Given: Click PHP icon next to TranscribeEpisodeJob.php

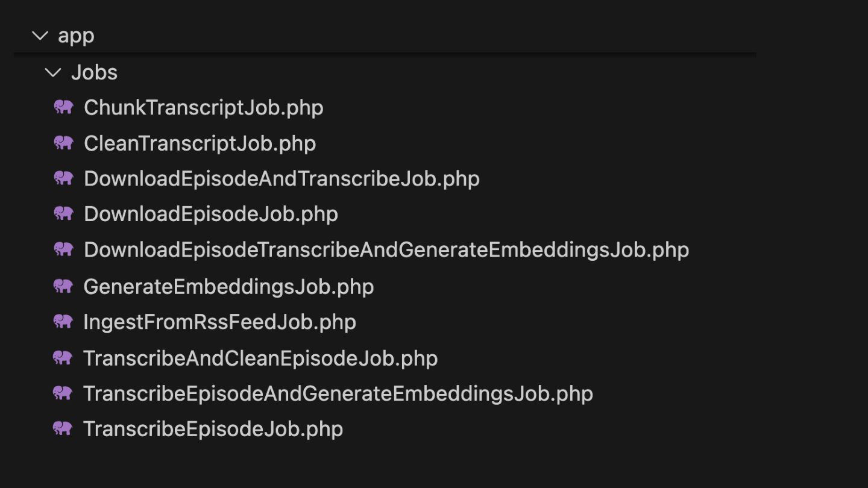Looking at the screenshot, I should point(63,428).
